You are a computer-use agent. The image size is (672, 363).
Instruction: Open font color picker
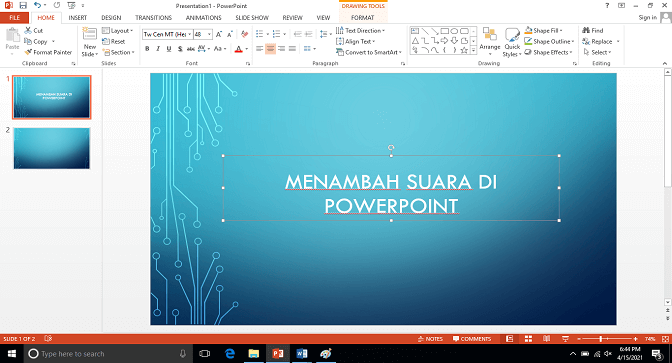tap(247, 49)
